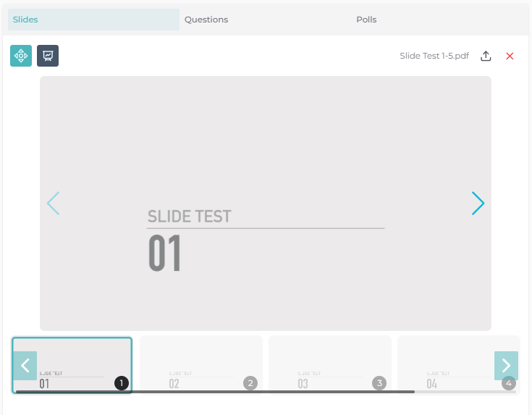
Task: Go to next slide using right chevron
Action: pos(478,204)
